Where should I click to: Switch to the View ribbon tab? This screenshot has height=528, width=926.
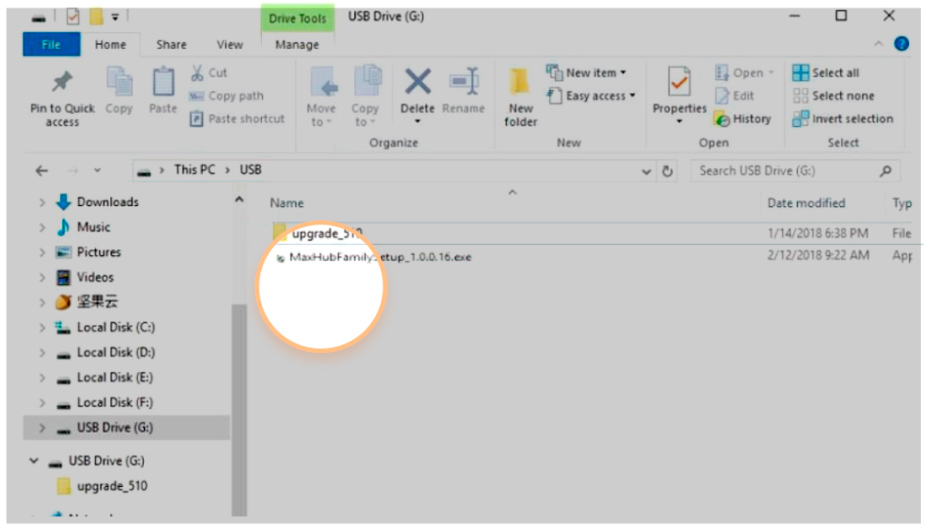tap(230, 44)
